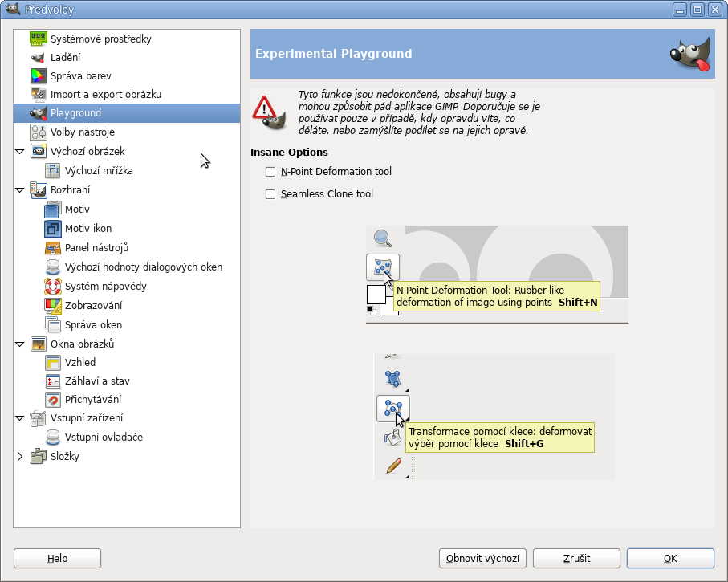Click the Systémové prostředky chip icon
Viewport: 728px width, 582px height.
38,39
